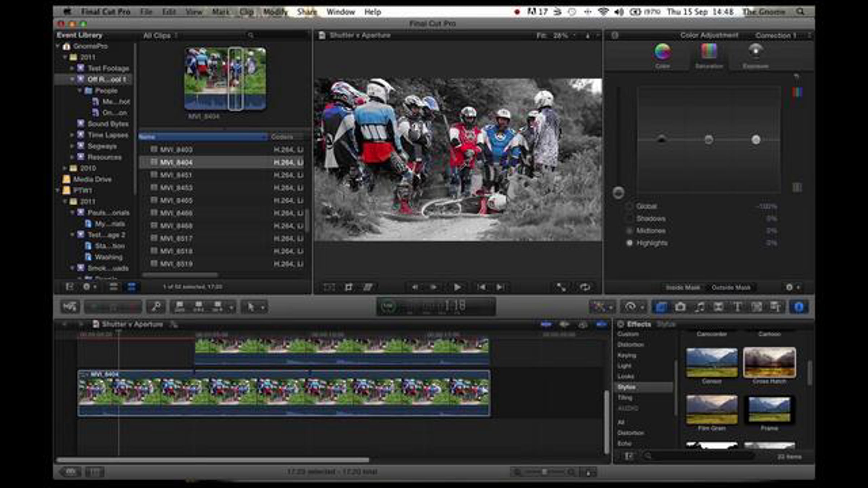Open the Themes browser icon
The width and height of the screenshot is (868, 488).
775,307
